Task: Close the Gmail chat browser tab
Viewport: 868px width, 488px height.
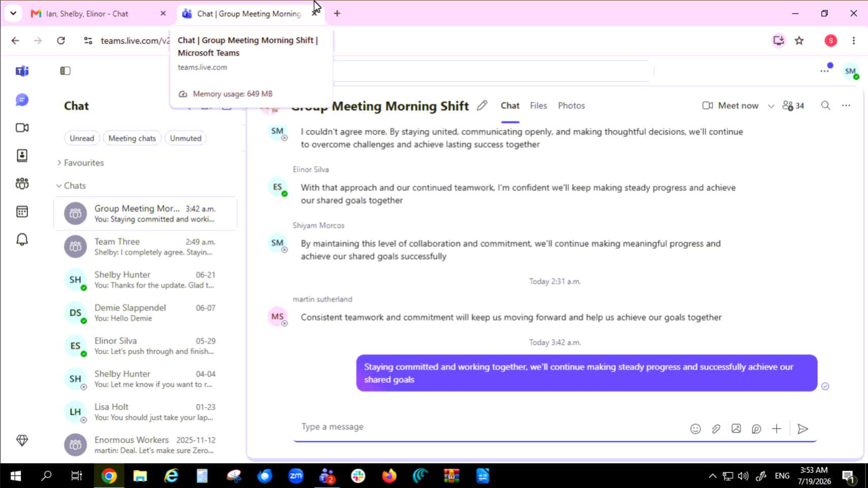Action: (x=163, y=14)
